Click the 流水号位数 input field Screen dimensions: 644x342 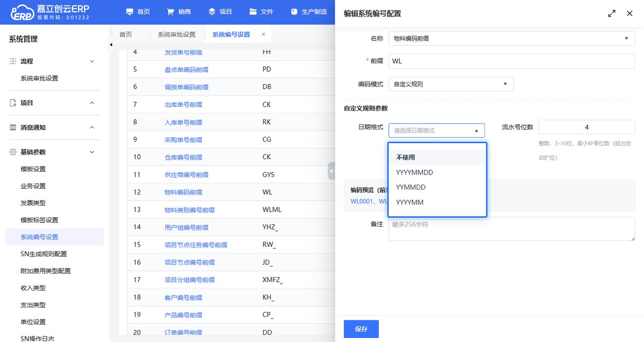click(587, 127)
